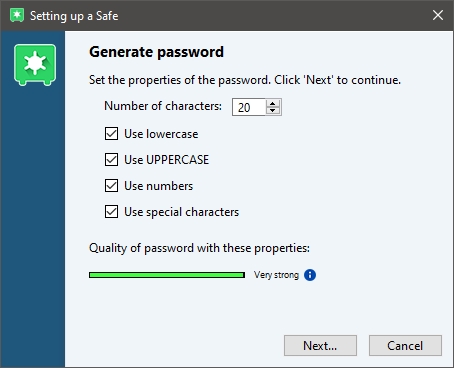Click the Use lowercase label text

coord(161,134)
